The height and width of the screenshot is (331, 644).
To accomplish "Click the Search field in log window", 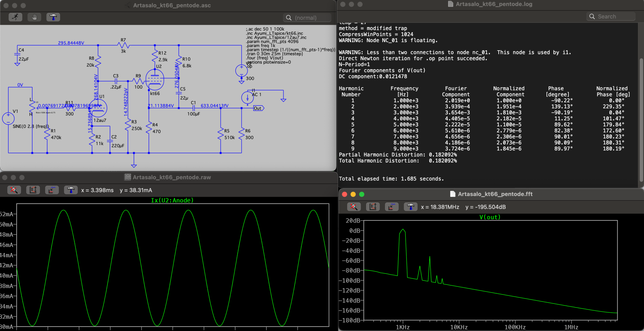I will coord(611,16).
